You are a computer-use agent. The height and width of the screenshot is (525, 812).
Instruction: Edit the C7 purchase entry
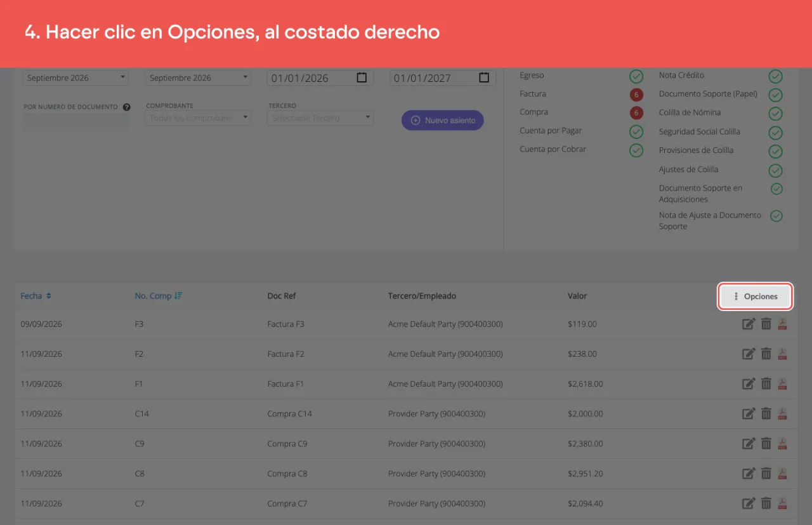click(x=749, y=503)
